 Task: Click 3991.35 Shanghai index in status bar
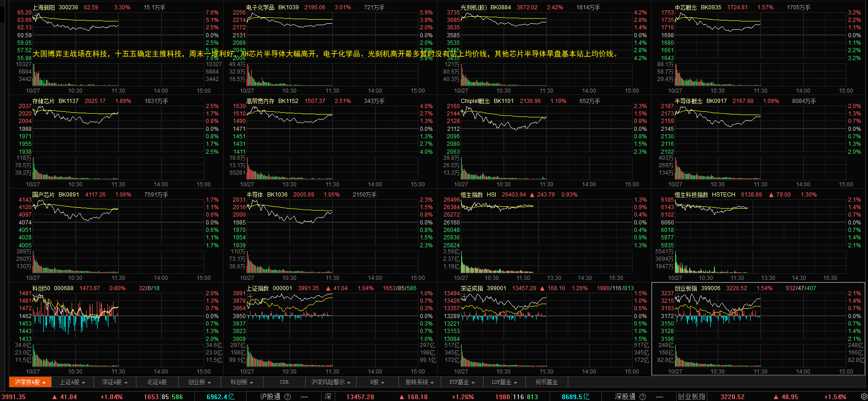(14, 397)
